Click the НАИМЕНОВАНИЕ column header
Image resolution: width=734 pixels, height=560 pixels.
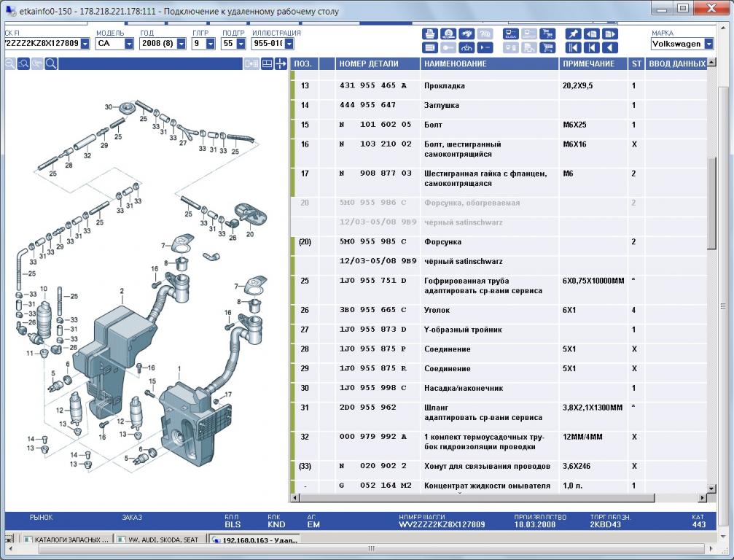[x=489, y=63]
